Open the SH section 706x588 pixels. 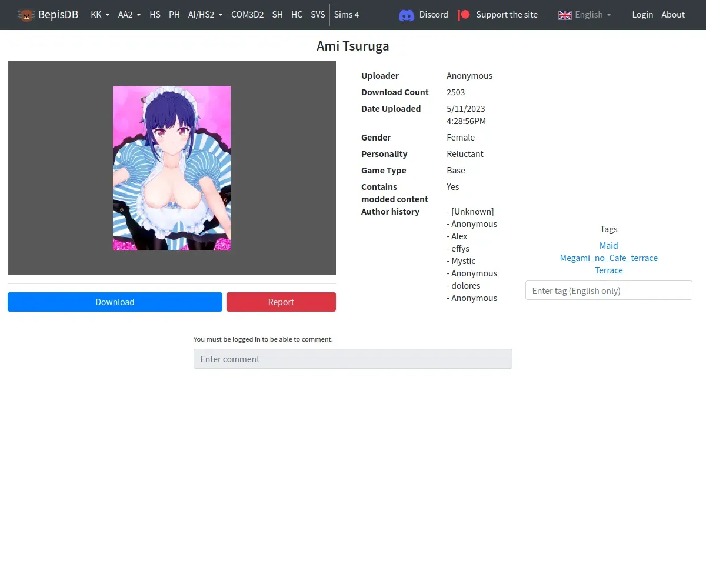(x=278, y=15)
